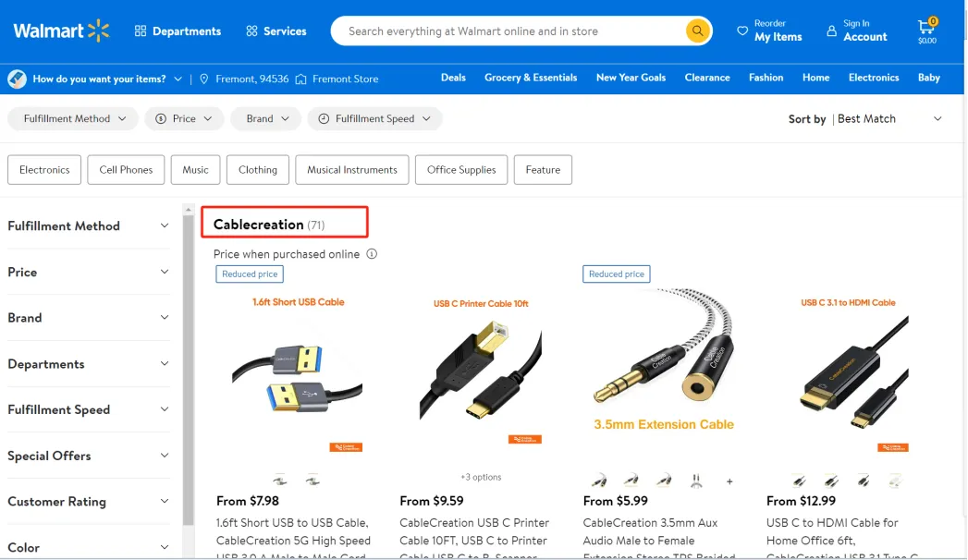
Task: Click the Fremont location pin icon
Action: click(203, 79)
